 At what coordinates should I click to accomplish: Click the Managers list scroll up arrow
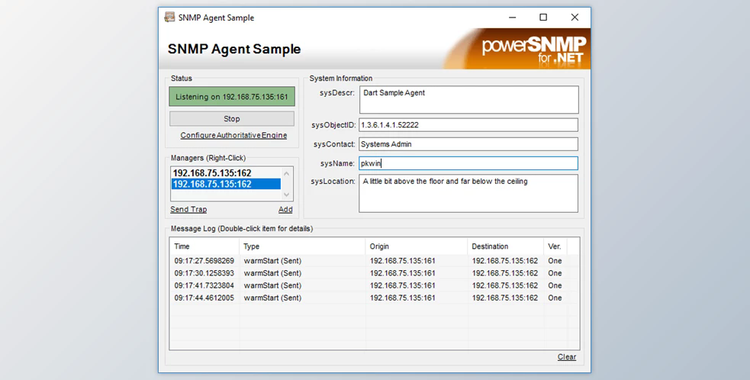coord(287,173)
